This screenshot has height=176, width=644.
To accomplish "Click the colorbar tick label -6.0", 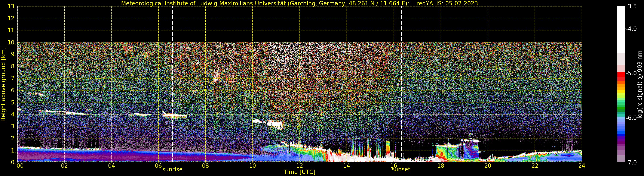I will pyautogui.click(x=632, y=118).
